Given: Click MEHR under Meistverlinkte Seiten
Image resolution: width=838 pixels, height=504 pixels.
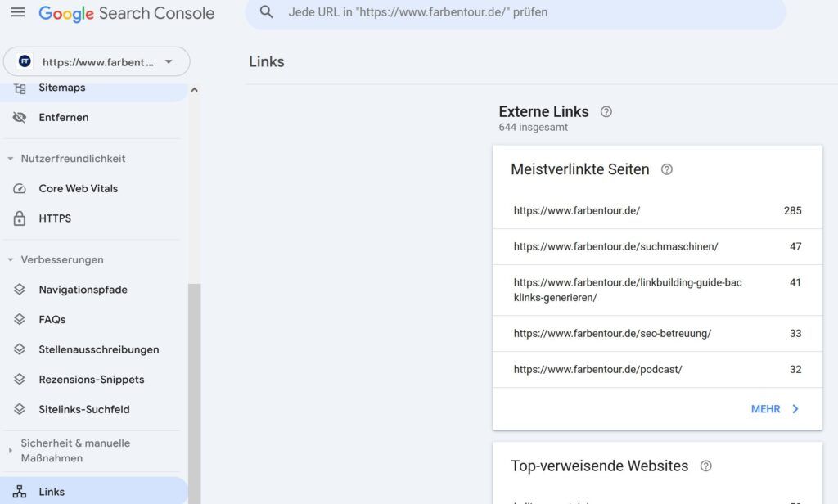Looking at the screenshot, I should (765, 409).
